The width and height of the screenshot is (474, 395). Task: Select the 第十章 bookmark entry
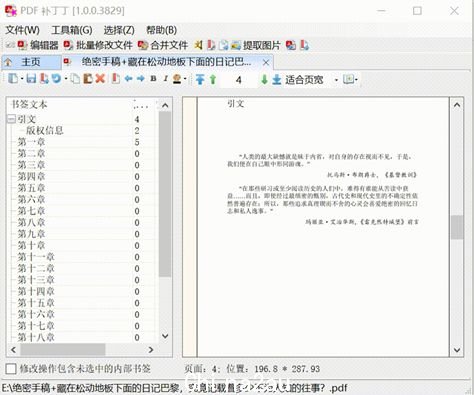click(x=31, y=245)
